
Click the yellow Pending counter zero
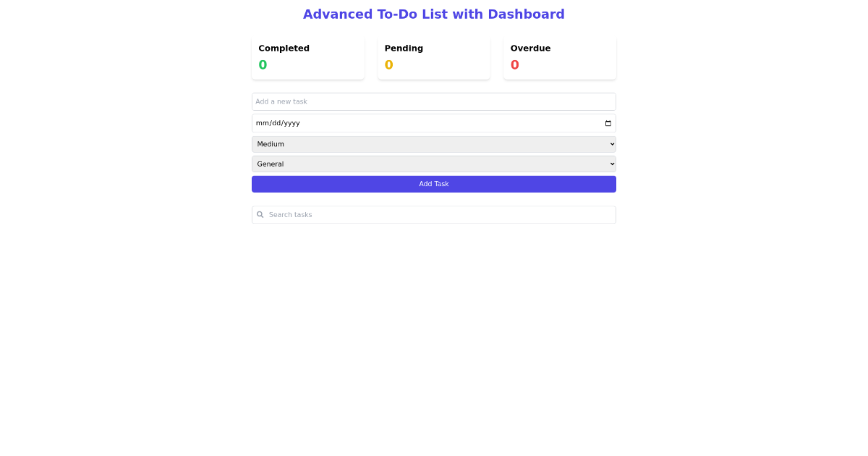pos(388,64)
